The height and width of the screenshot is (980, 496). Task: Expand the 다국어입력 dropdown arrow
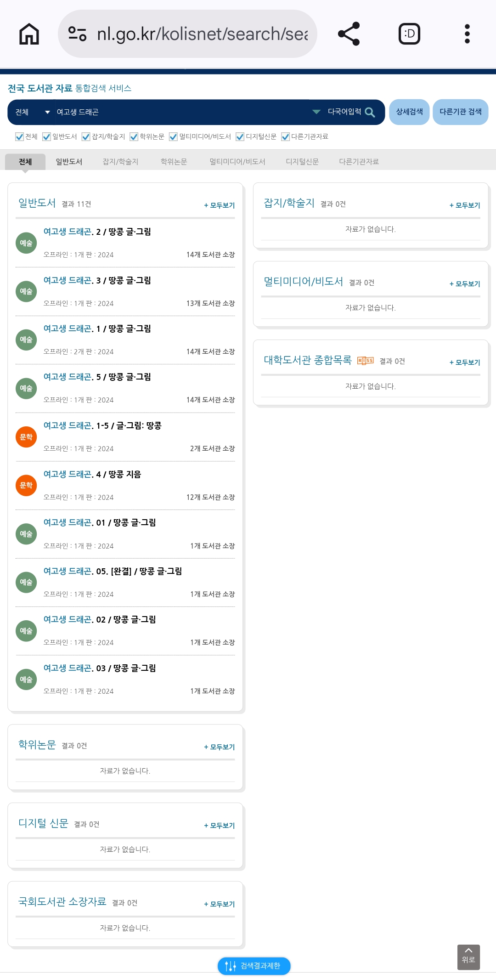(x=316, y=112)
